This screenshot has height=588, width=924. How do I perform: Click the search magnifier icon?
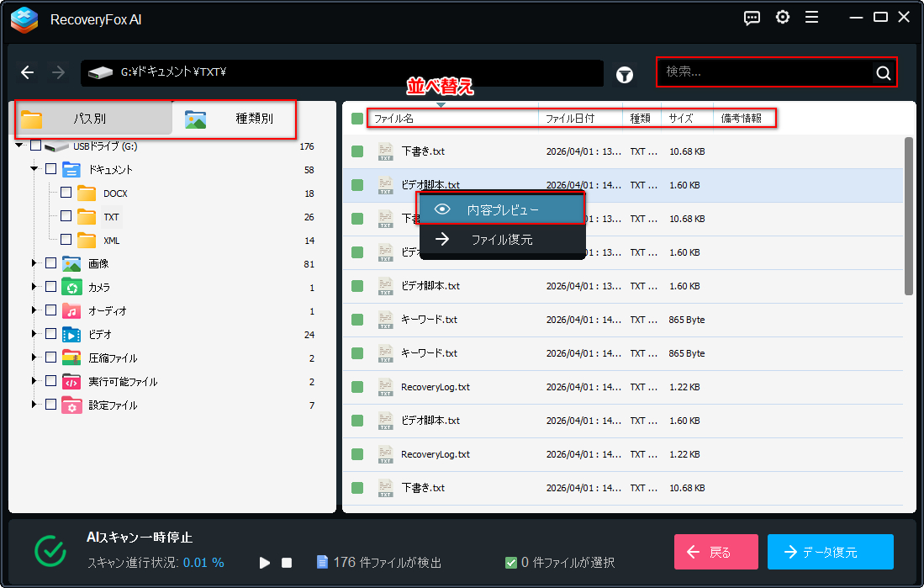pyautogui.click(x=883, y=73)
